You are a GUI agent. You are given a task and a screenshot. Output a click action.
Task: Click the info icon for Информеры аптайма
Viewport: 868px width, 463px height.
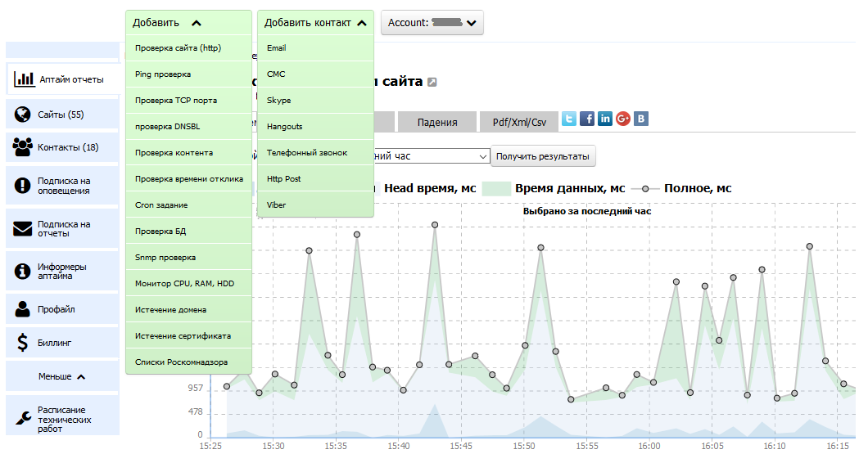tap(22, 271)
